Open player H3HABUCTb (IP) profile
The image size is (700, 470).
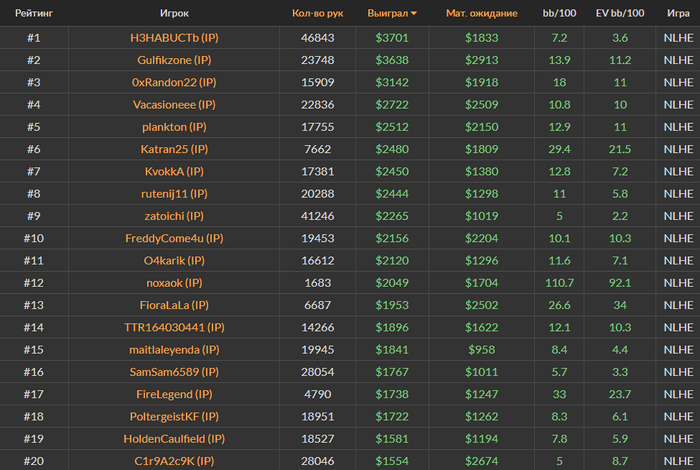click(x=174, y=37)
